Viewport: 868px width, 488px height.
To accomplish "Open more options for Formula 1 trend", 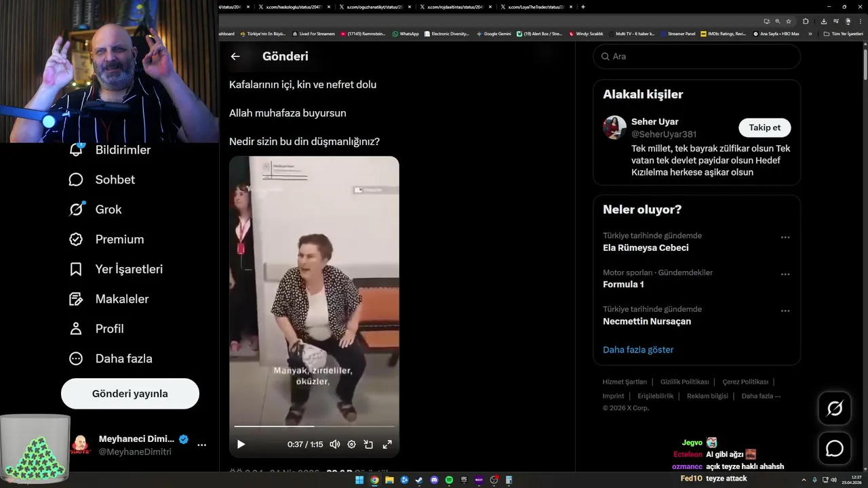I will pyautogui.click(x=785, y=274).
